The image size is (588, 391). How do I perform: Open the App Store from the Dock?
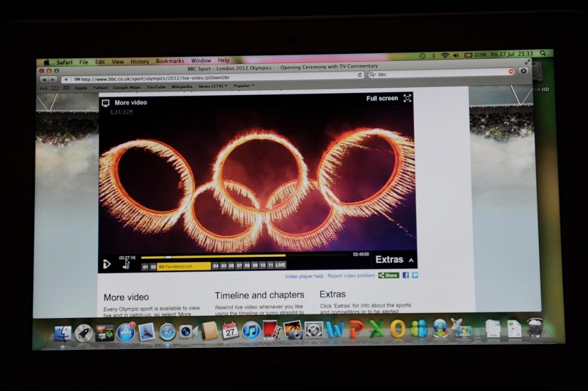click(126, 332)
